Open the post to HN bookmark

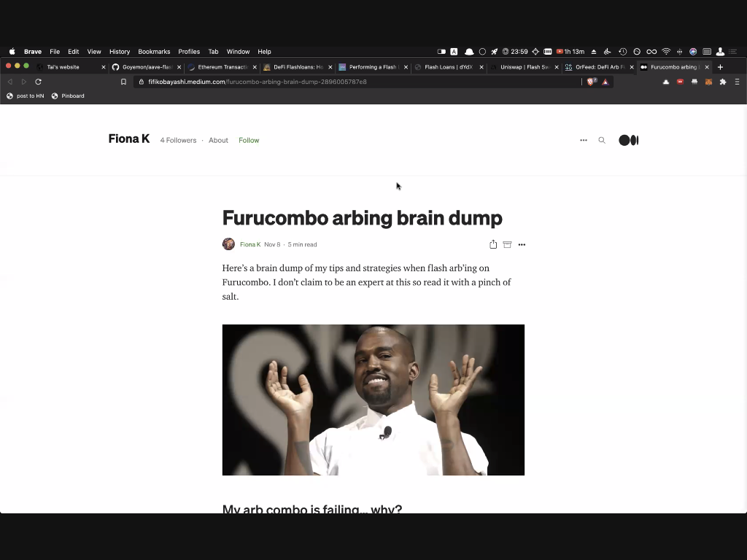(x=26, y=96)
